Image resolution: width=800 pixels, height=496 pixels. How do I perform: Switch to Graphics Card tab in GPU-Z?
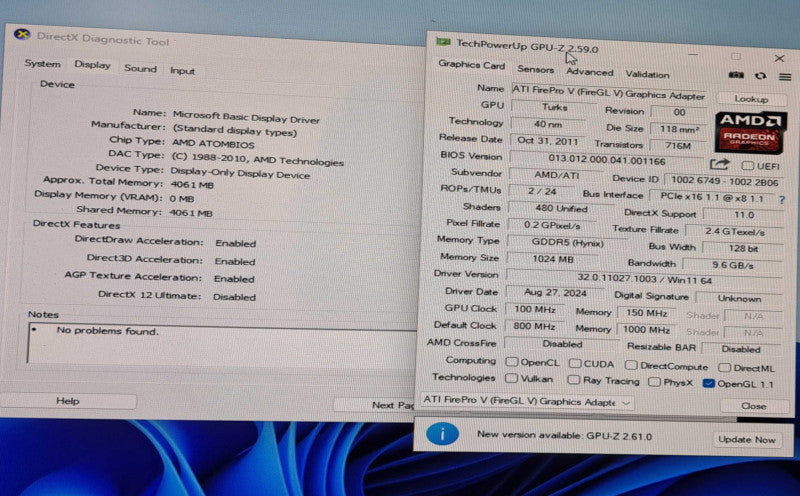coord(471,65)
